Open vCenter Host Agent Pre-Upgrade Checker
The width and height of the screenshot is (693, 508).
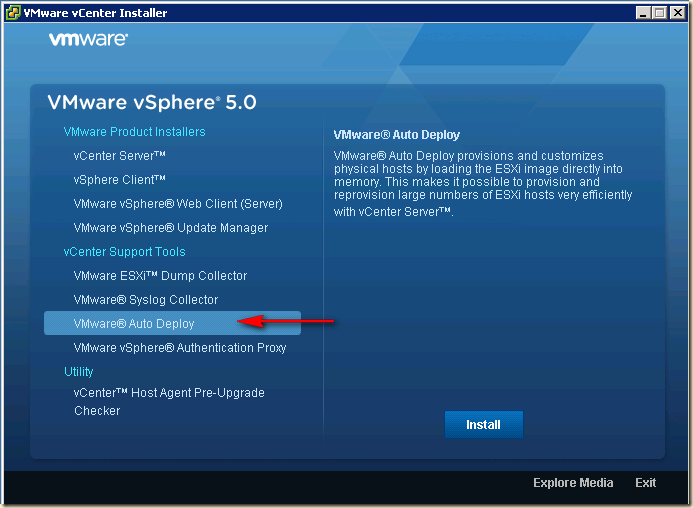tap(169, 401)
